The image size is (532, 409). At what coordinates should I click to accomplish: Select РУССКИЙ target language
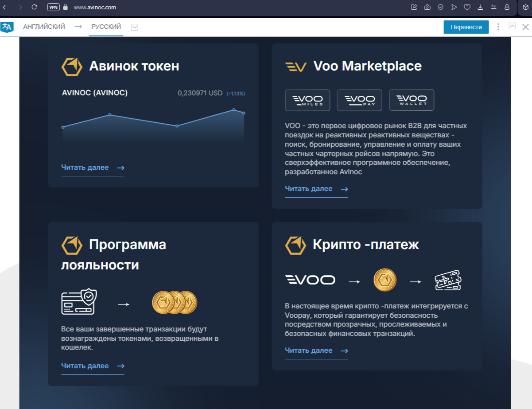(x=106, y=27)
